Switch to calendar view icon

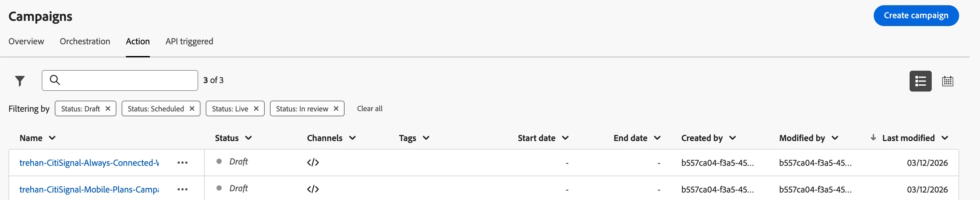[x=947, y=81]
